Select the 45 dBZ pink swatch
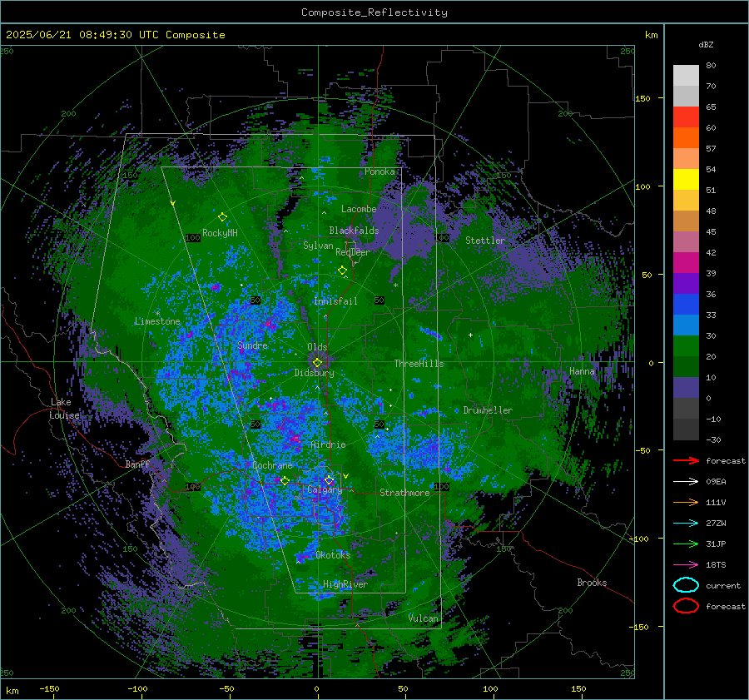The image size is (749, 700). point(686,241)
